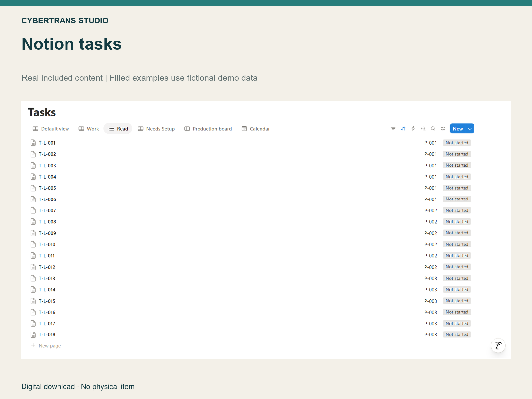
Task: Open task T-L-011
Action: click(47, 256)
